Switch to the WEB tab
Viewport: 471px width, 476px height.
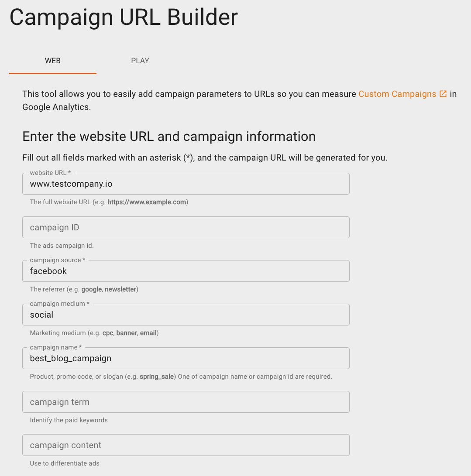53,61
